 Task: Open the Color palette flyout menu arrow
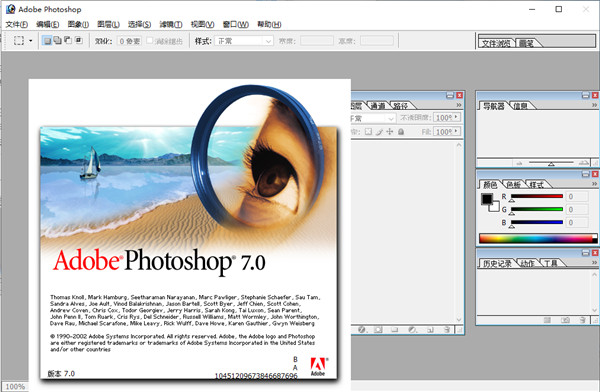pyautogui.click(x=594, y=184)
